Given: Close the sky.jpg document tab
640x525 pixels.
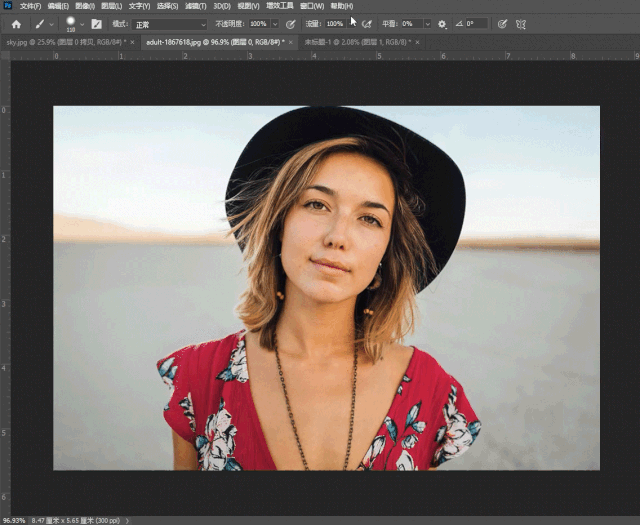Looking at the screenshot, I should tap(132, 42).
